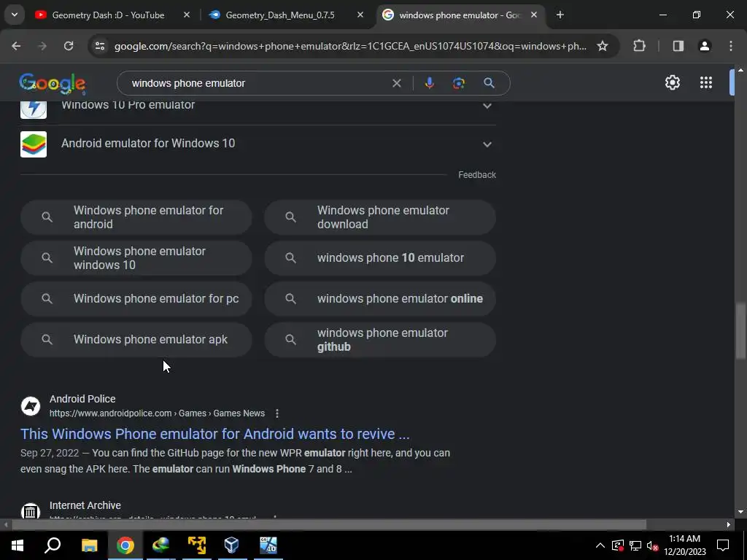The image size is (747, 560).
Task: Open the Chrome profile icon
Action: [x=704, y=46]
